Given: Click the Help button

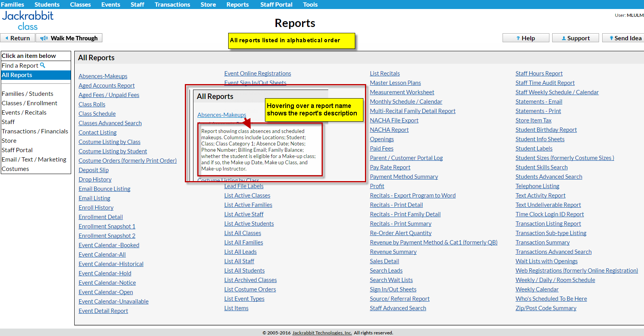Looking at the screenshot, I should pos(526,38).
